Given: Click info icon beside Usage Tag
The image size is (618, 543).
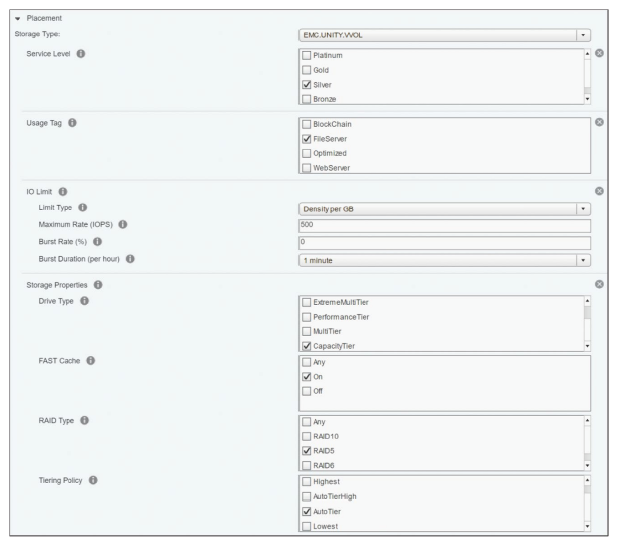Looking at the screenshot, I should [x=74, y=123].
